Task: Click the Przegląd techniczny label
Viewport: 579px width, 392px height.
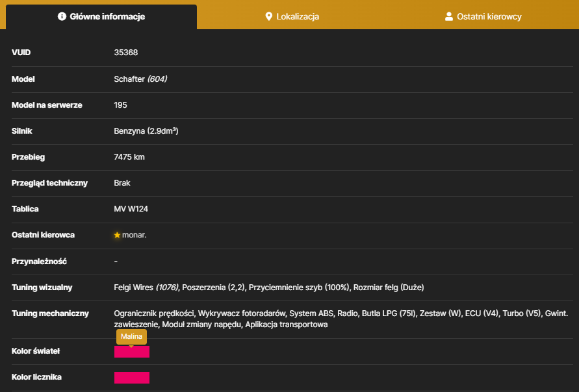Action: (49, 183)
